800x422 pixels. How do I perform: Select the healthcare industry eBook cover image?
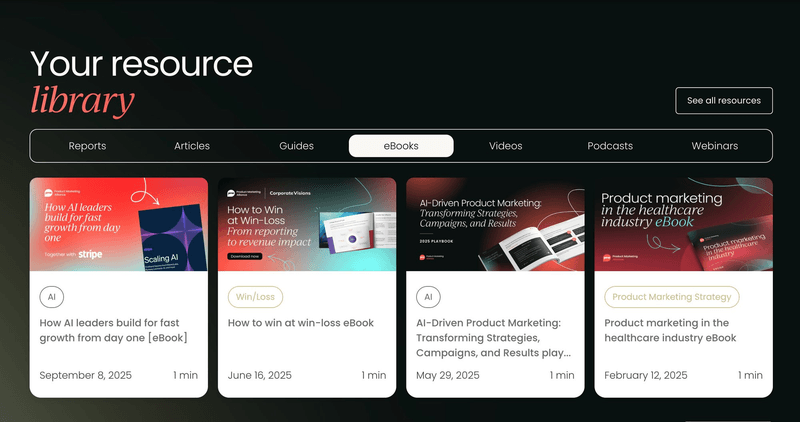(x=683, y=224)
